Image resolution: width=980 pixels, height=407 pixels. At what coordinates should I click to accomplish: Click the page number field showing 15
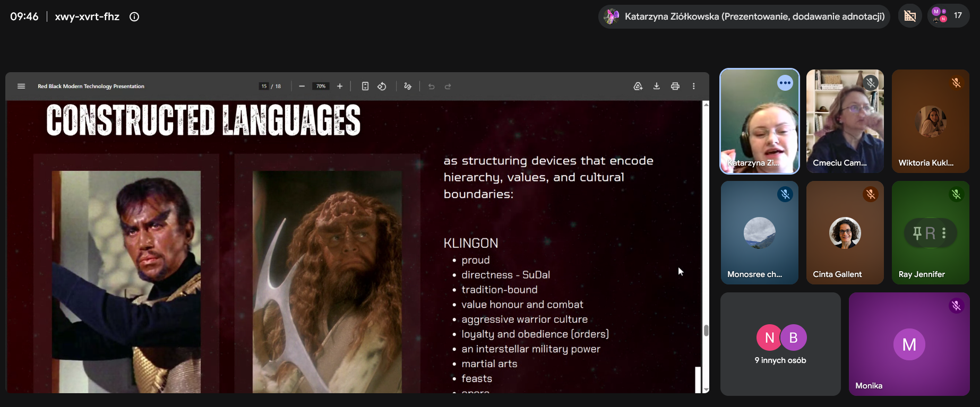[264, 86]
